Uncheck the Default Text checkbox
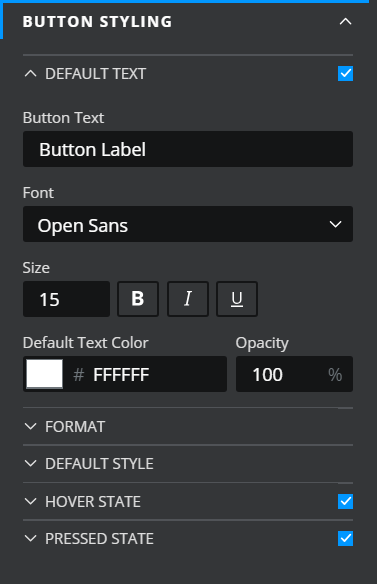This screenshot has width=377, height=584. tap(345, 73)
